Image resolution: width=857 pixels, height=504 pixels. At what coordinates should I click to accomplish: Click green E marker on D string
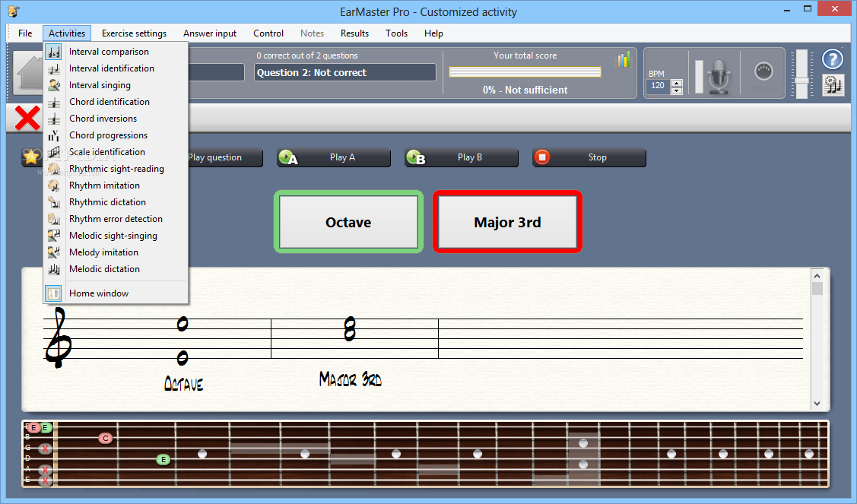163,460
